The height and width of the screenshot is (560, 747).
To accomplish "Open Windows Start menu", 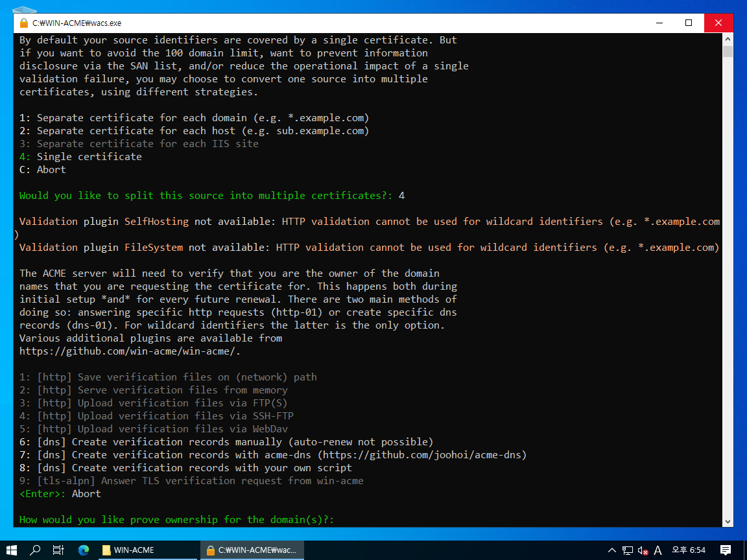I will tap(11, 550).
